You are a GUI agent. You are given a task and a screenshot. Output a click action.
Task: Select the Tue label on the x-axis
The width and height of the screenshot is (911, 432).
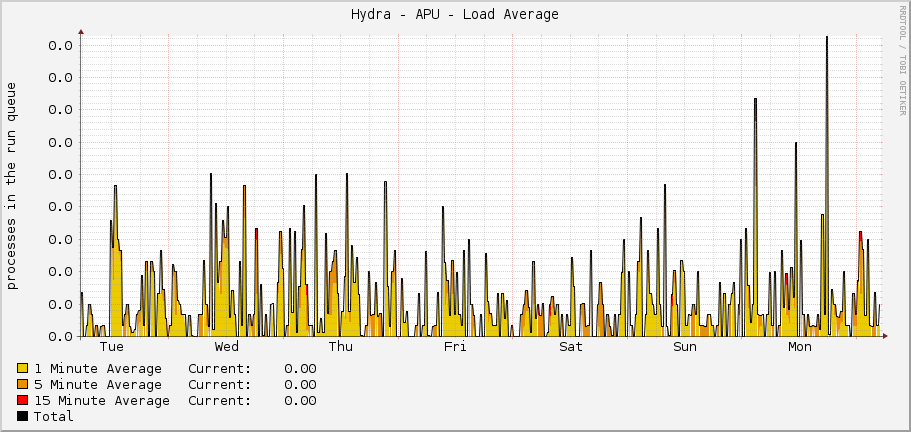(112, 347)
